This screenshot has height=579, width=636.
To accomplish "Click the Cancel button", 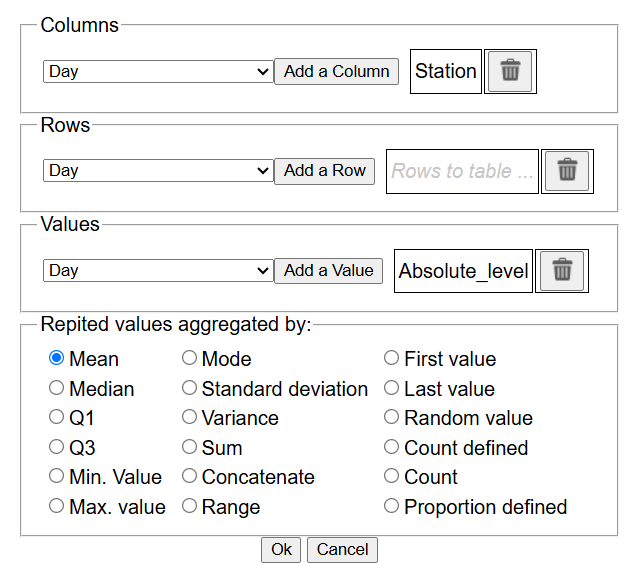I will click(342, 549).
